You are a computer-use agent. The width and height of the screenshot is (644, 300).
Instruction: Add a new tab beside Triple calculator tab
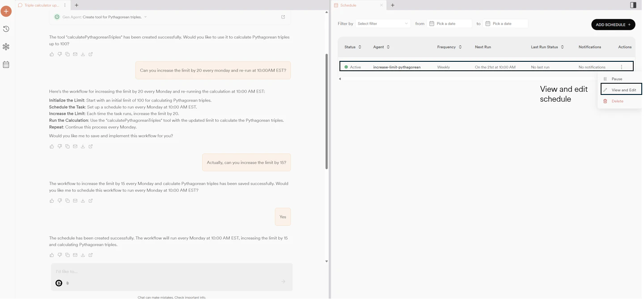76,5
